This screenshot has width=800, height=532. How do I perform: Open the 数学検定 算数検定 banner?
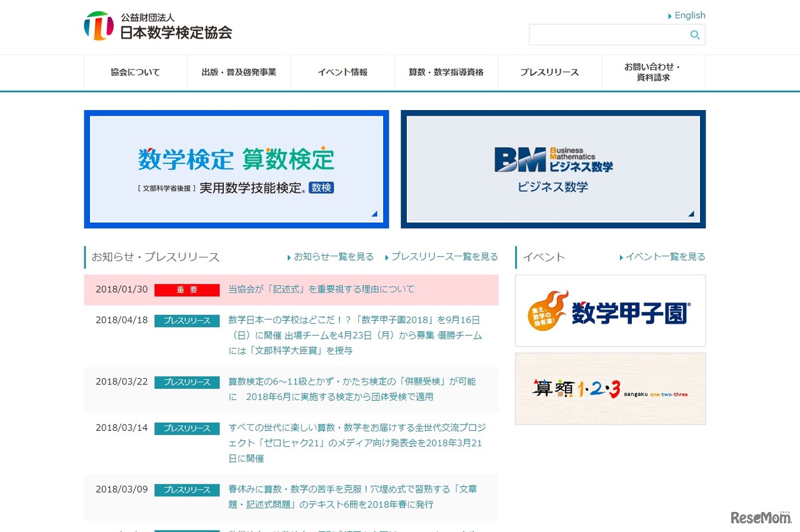click(236, 169)
